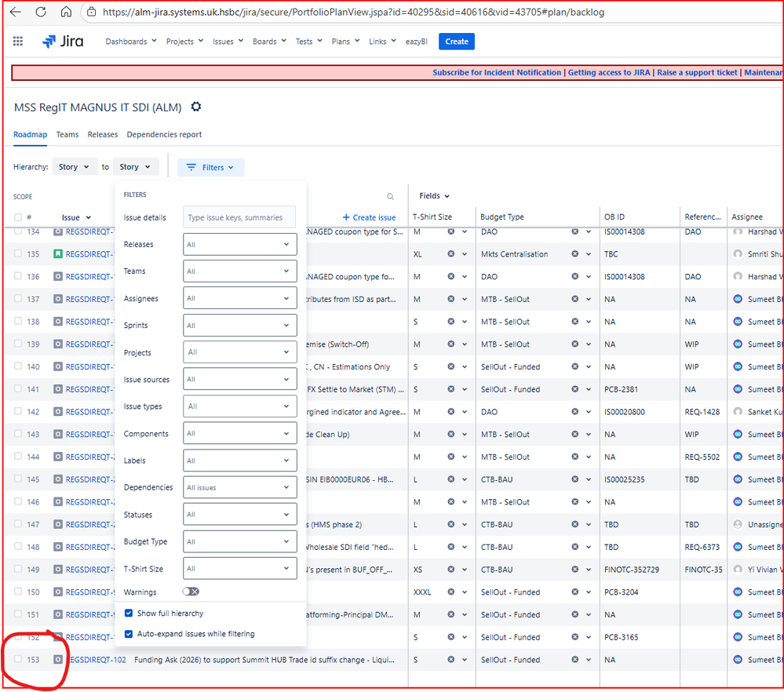Image resolution: width=784 pixels, height=692 pixels.
Task: Check the row 153 checkbox
Action: point(18,659)
